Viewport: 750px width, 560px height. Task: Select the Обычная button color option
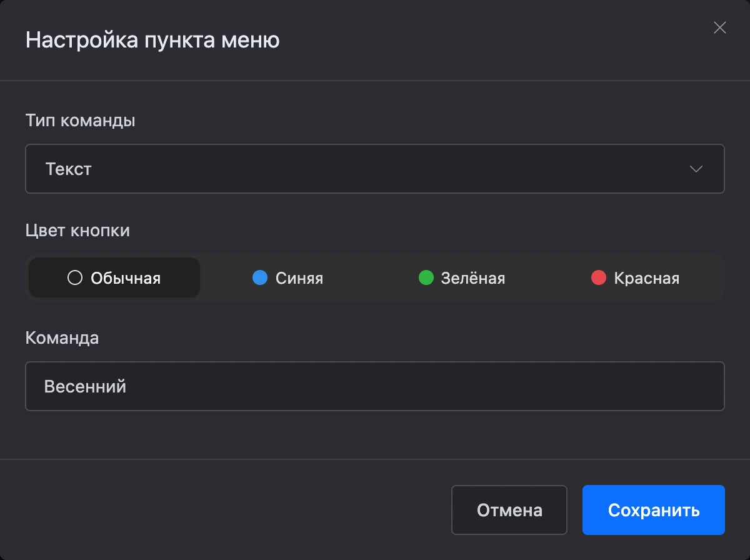[114, 277]
